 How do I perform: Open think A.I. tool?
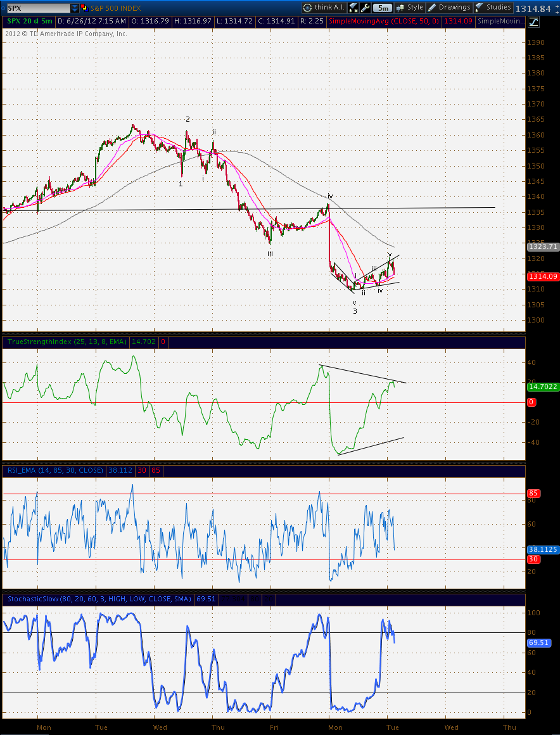tap(324, 8)
